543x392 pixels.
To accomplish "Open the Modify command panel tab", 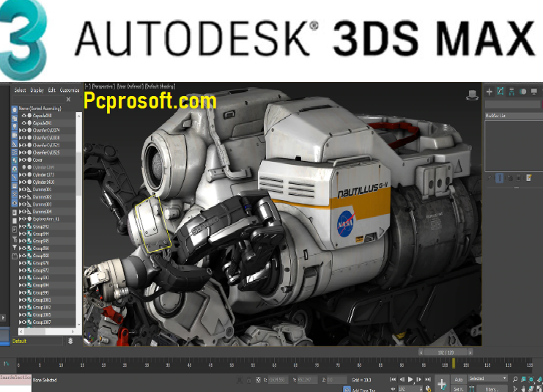I will [x=500, y=91].
